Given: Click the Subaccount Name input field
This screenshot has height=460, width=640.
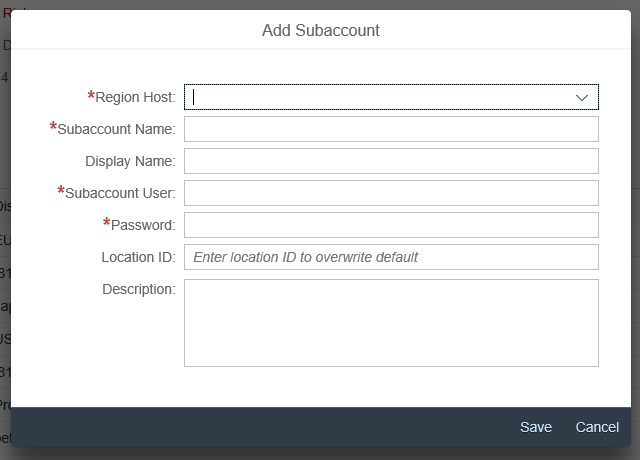Looking at the screenshot, I should 391,129.
